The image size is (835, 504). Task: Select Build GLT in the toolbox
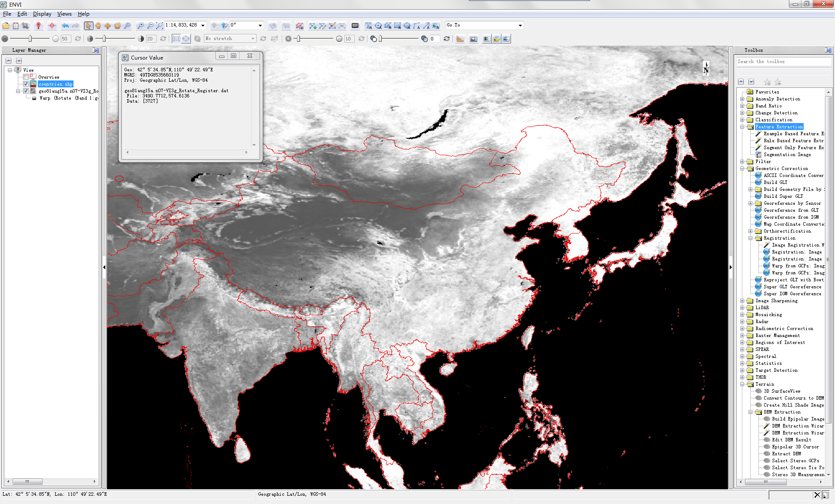[x=775, y=183]
